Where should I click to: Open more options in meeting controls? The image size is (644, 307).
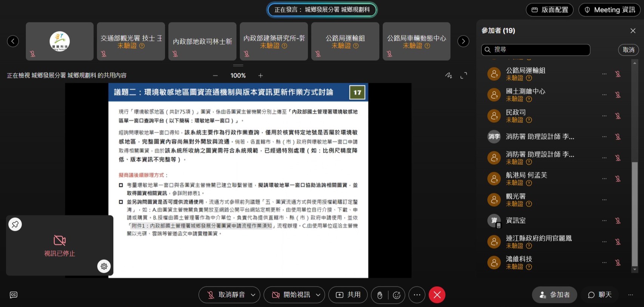click(x=417, y=295)
